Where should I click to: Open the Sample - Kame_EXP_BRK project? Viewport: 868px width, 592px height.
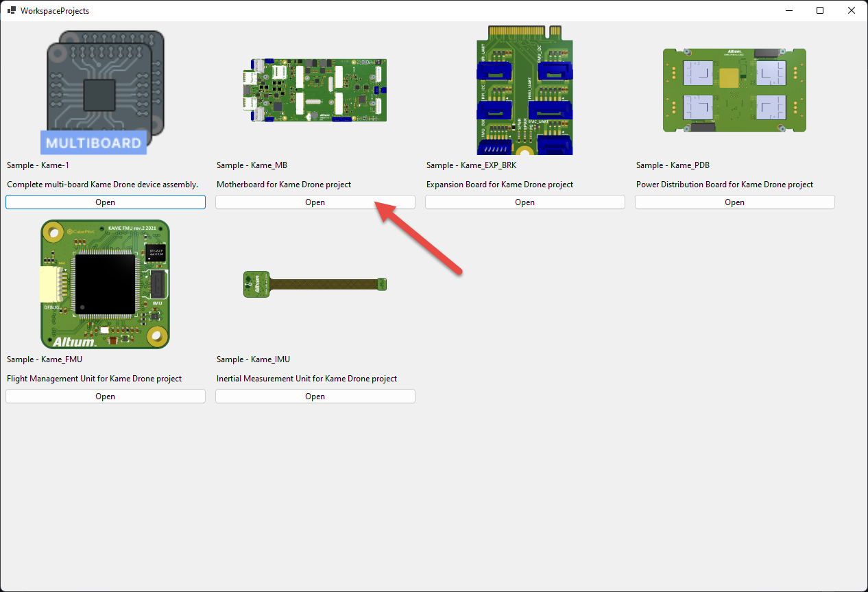point(525,202)
